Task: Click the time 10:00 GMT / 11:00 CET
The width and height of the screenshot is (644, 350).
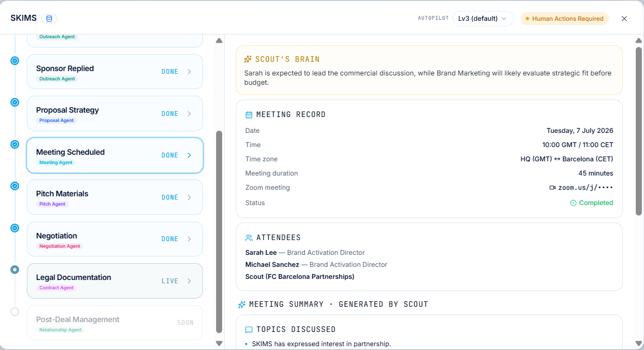Action: (577, 145)
